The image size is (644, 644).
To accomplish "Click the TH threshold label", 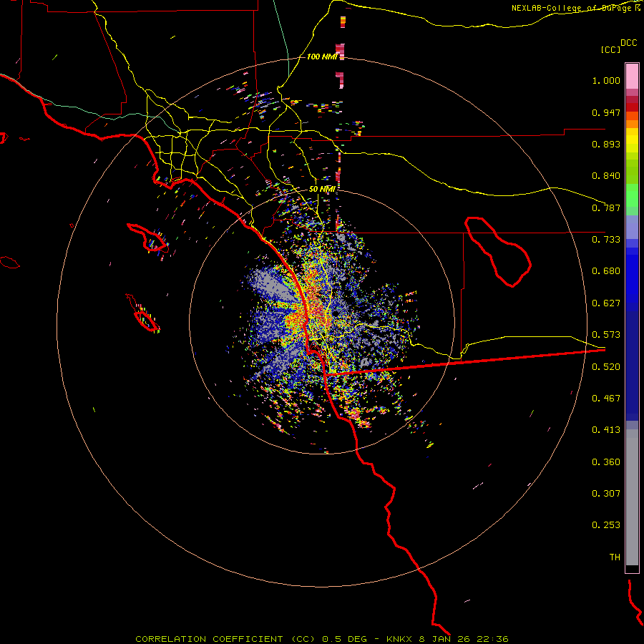I will pos(615,557).
